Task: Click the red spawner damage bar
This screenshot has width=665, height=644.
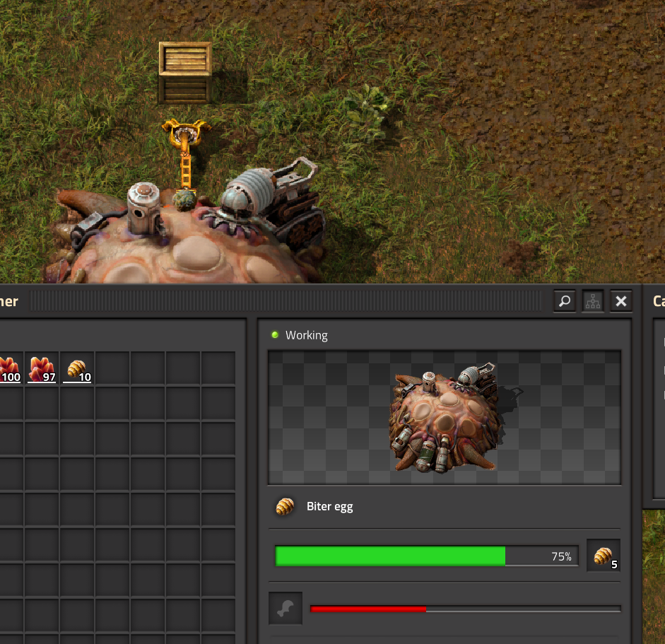Action: [x=465, y=609]
